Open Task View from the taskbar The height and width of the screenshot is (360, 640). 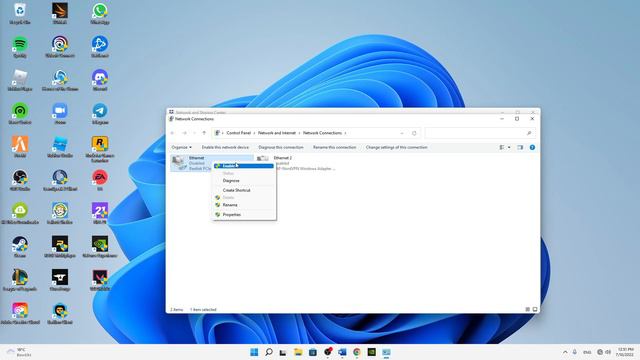tap(282, 352)
